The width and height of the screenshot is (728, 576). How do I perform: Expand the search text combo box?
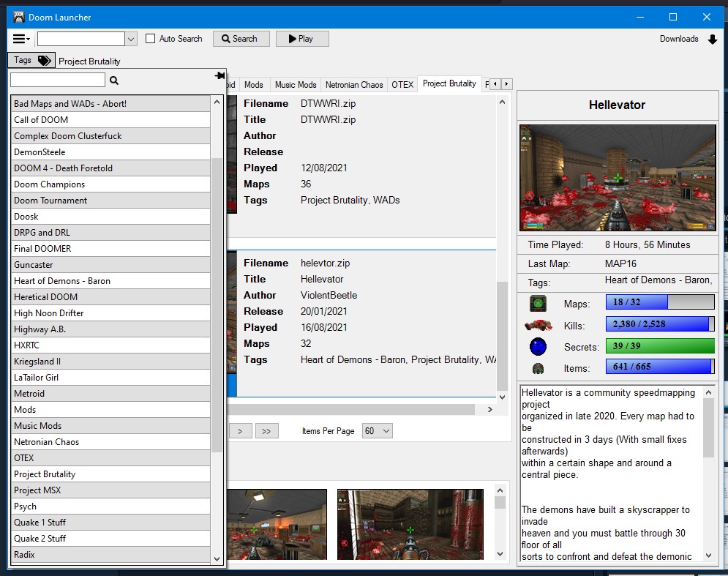click(131, 39)
